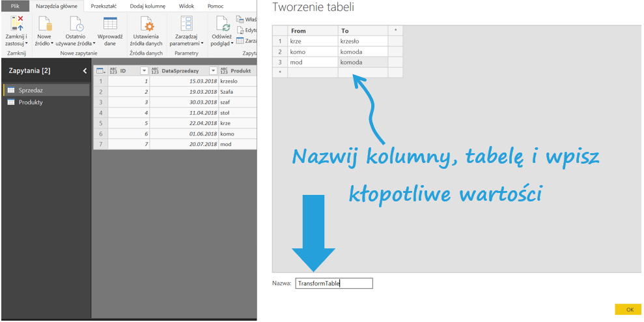
Task: Click the data type icon of ID column
Action: coord(113,70)
